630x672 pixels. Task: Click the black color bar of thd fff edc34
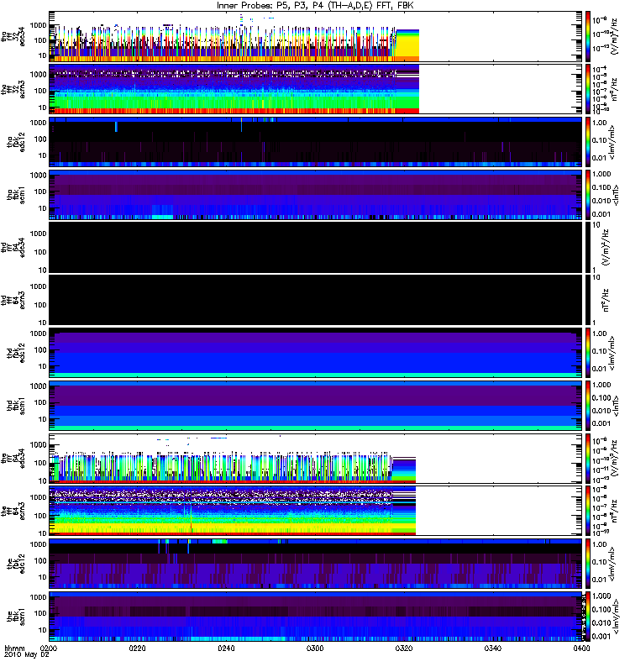point(588,247)
